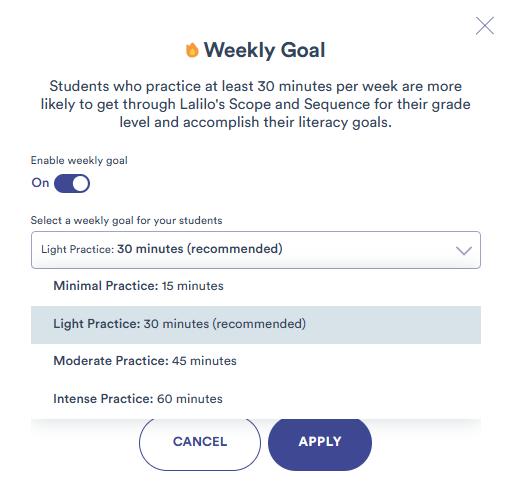Close the Weekly Goal dialog with X
Screen dimensions: 515x496
485,26
